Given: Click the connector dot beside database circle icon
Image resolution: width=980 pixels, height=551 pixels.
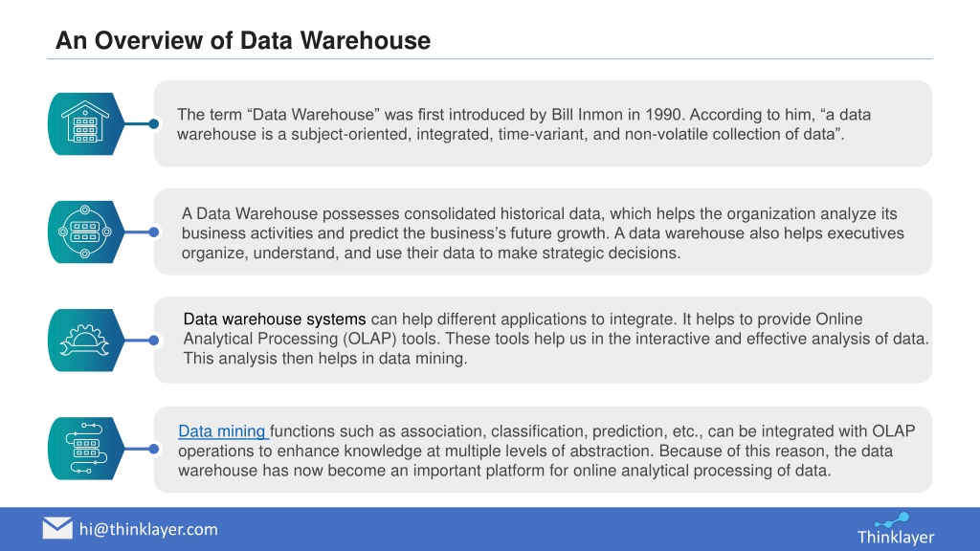Looking at the screenshot, I should 154,231.
